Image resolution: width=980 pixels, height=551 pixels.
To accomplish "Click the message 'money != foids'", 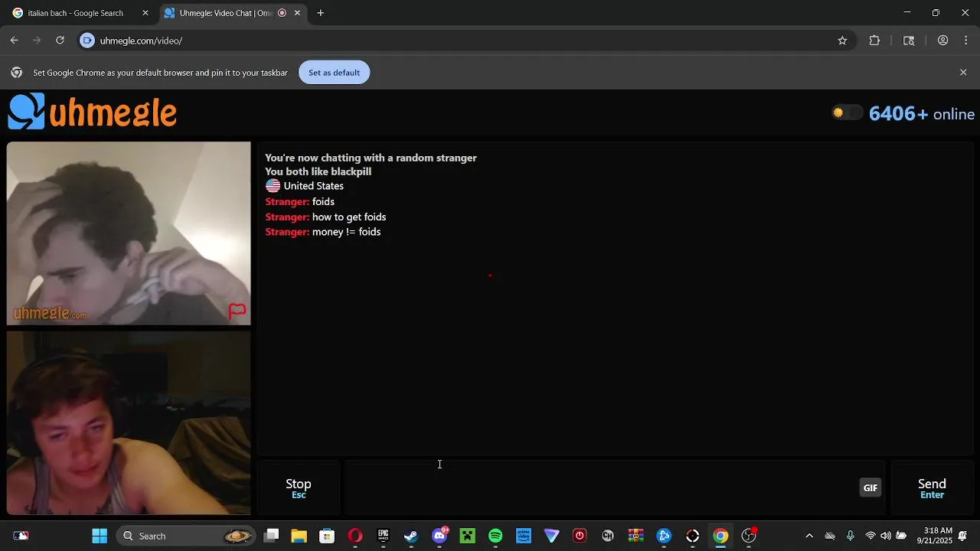I will tap(346, 232).
